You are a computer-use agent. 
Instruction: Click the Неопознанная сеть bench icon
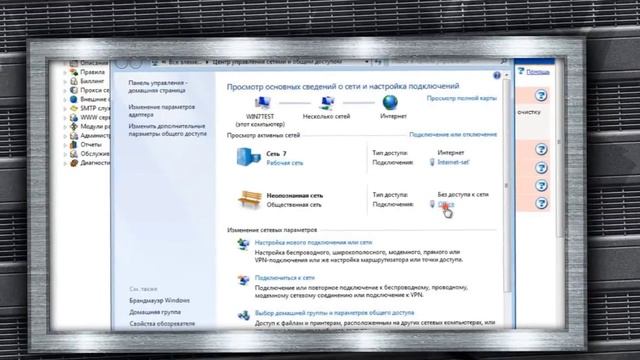[x=249, y=200]
